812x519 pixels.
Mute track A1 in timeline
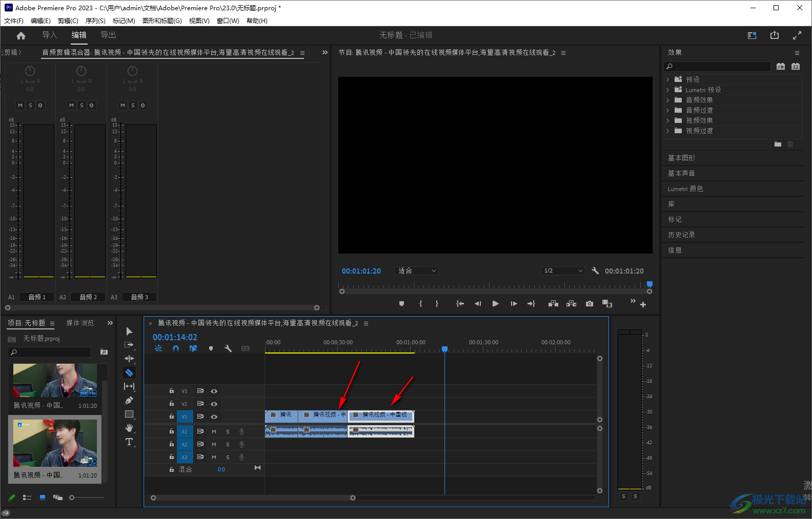click(214, 431)
